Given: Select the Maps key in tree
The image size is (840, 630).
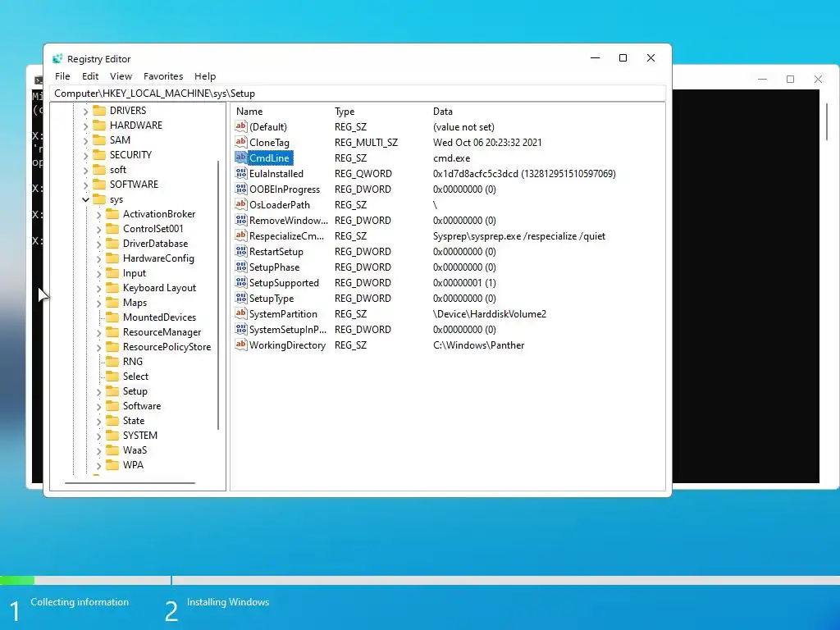Looking at the screenshot, I should [x=135, y=303].
